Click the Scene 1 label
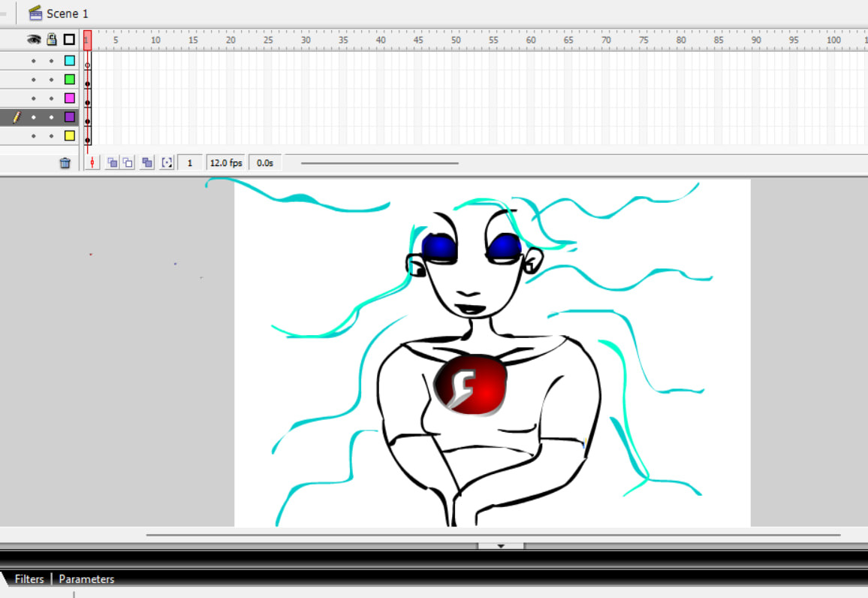The height and width of the screenshot is (598, 868). 68,14
